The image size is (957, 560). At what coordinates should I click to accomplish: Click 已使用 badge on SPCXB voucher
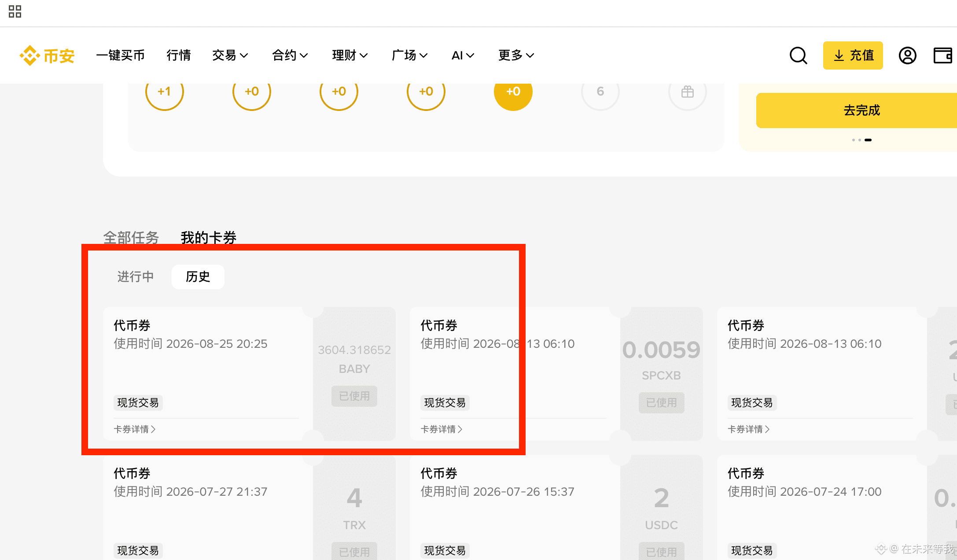[662, 403]
